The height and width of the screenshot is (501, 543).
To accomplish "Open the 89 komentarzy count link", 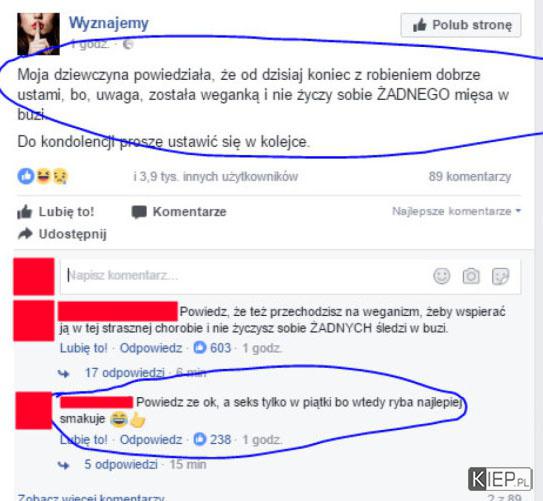I will tap(470, 177).
